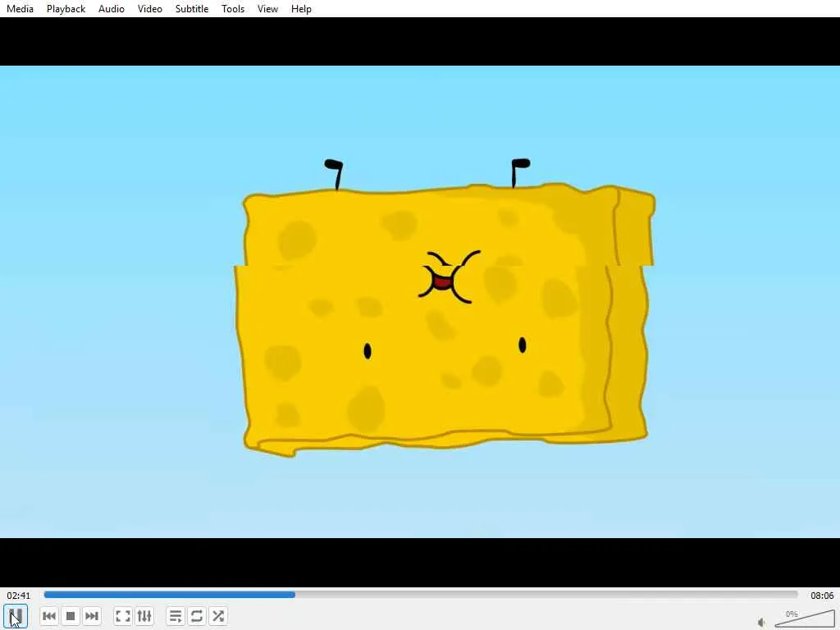Open the Playback menu
The width and height of the screenshot is (840, 630).
tap(66, 8)
